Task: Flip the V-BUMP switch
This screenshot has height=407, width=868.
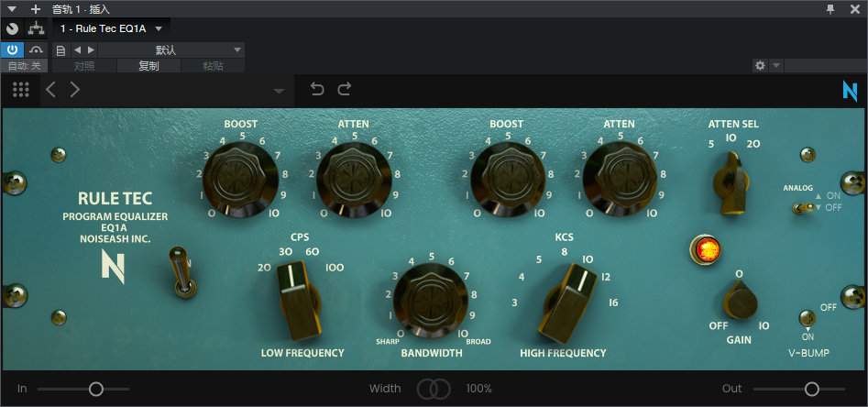Action: click(x=806, y=318)
